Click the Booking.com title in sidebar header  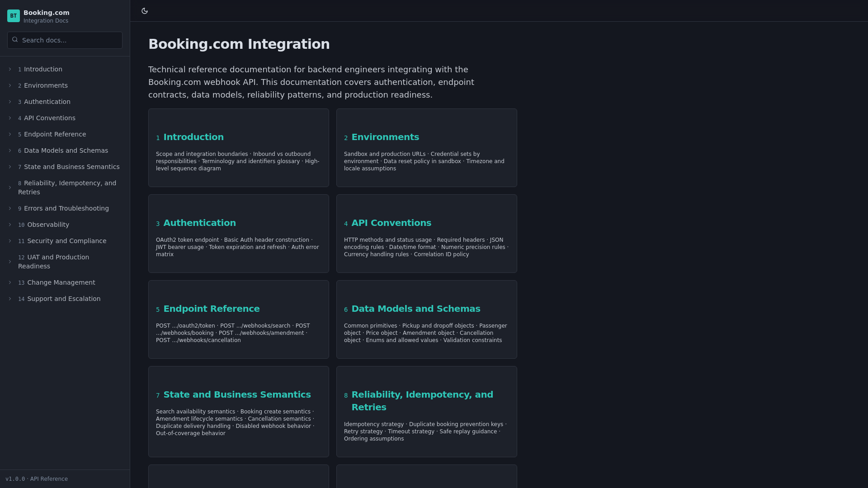[x=47, y=13]
